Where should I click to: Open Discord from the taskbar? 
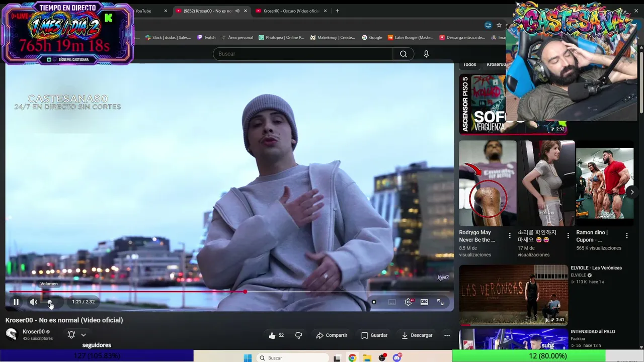point(397,358)
